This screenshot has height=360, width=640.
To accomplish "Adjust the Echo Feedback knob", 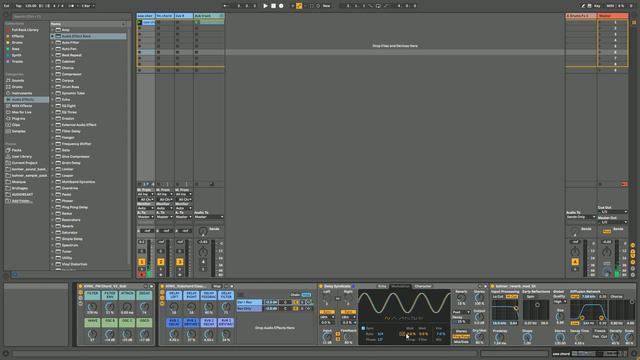I will pos(348,337).
